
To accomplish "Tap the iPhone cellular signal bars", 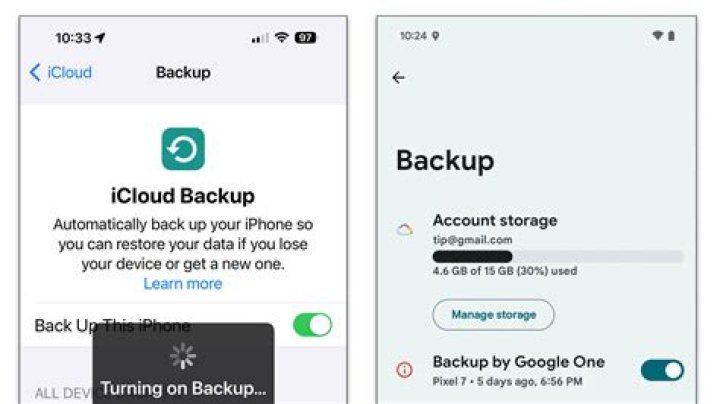I will tap(260, 38).
